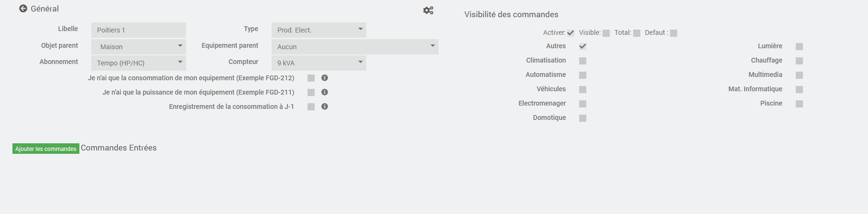
Task: Show info for J-1 consumption recording
Action: click(x=324, y=107)
